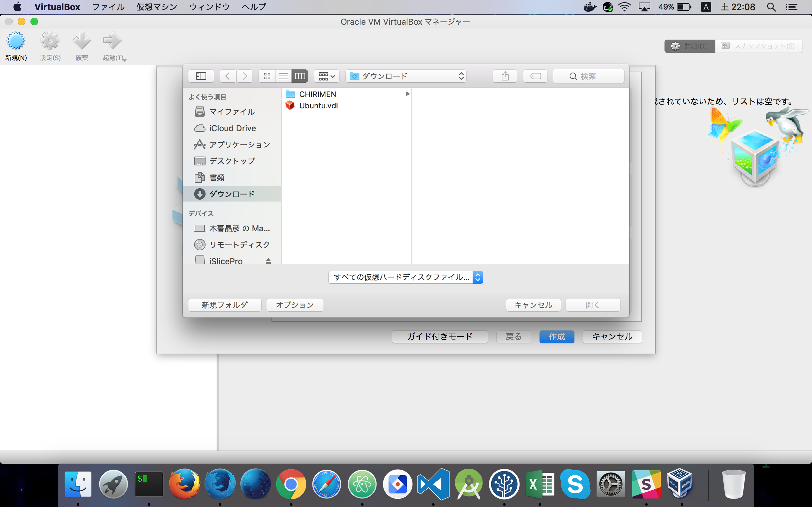812x507 pixels.
Task: Switch to icon view in file dialog
Action: point(267,76)
